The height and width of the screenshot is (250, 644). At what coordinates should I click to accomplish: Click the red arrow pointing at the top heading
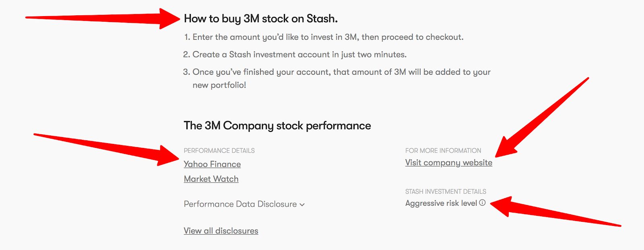point(103,18)
